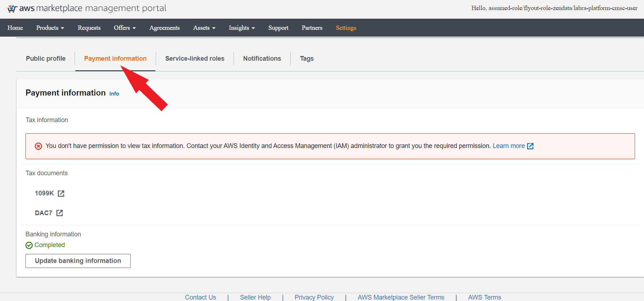Expand the Products dropdown menu
This screenshot has height=301, width=644.
50,28
